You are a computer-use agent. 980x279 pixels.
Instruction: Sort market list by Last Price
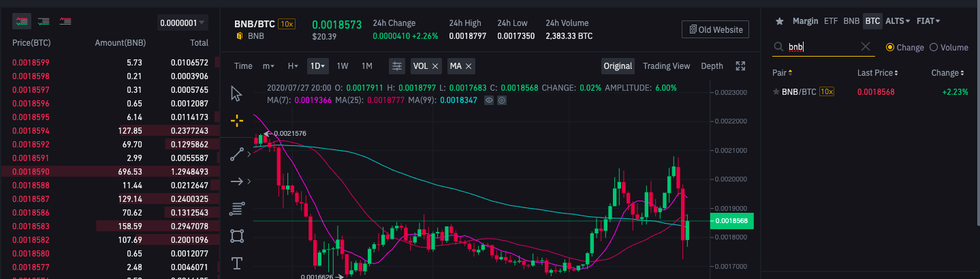coord(878,72)
